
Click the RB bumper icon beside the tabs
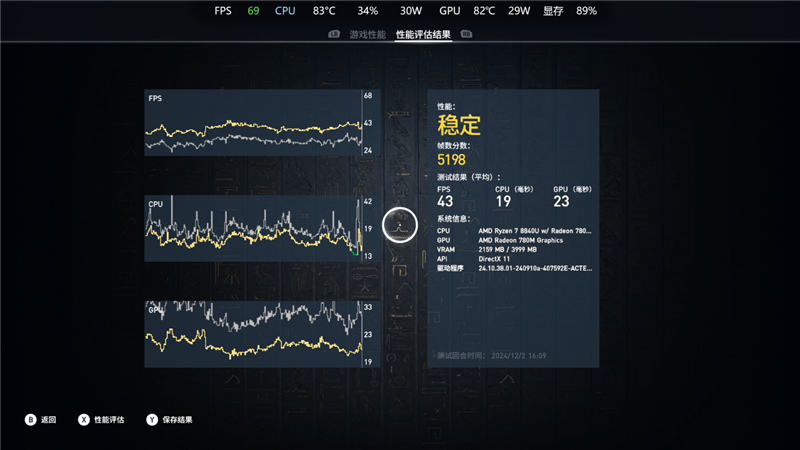point(466,34)
